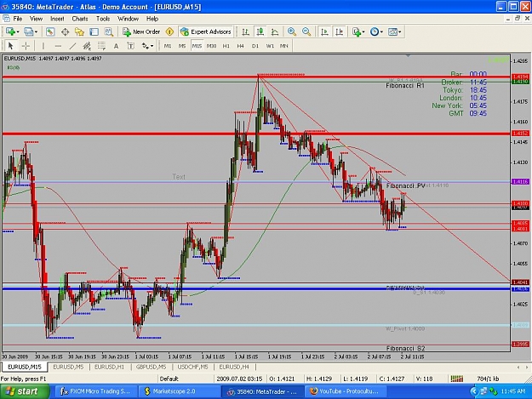This screenshot has width=532, height=399.
Task: Open the Strategy Tester icon
Action: [x=109, y=31]
